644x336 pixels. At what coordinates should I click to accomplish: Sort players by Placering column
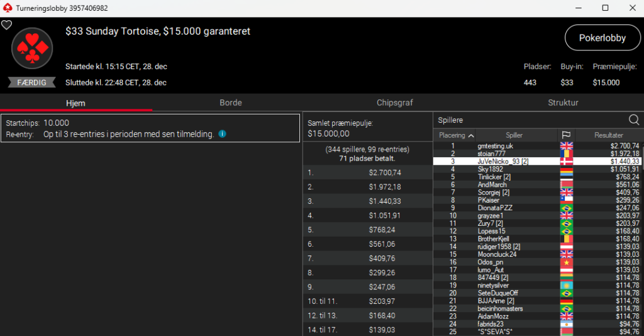coord(456,135)
